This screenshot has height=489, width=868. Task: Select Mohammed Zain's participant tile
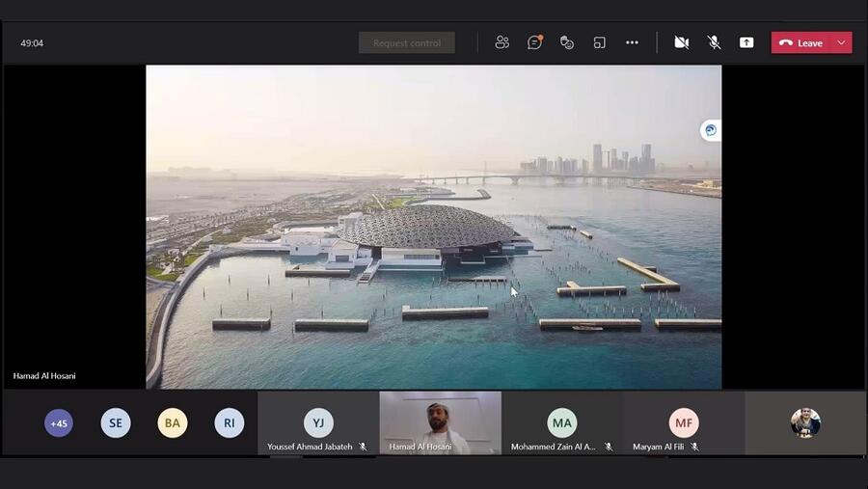[x=561, y=422]
